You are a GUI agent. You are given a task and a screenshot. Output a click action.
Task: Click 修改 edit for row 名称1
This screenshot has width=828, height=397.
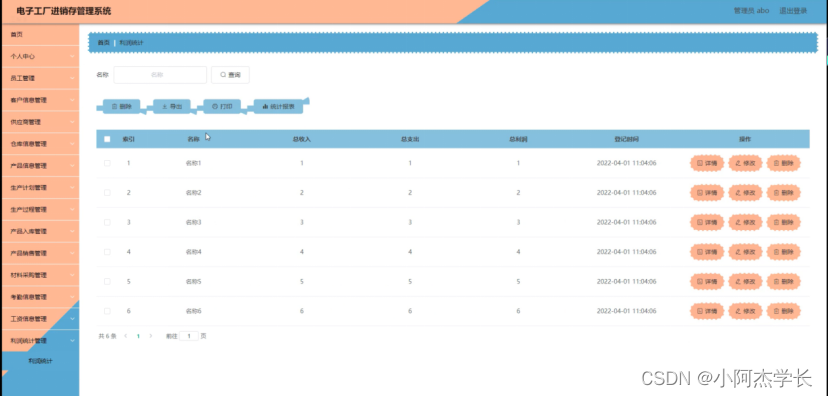coord(746,163)
